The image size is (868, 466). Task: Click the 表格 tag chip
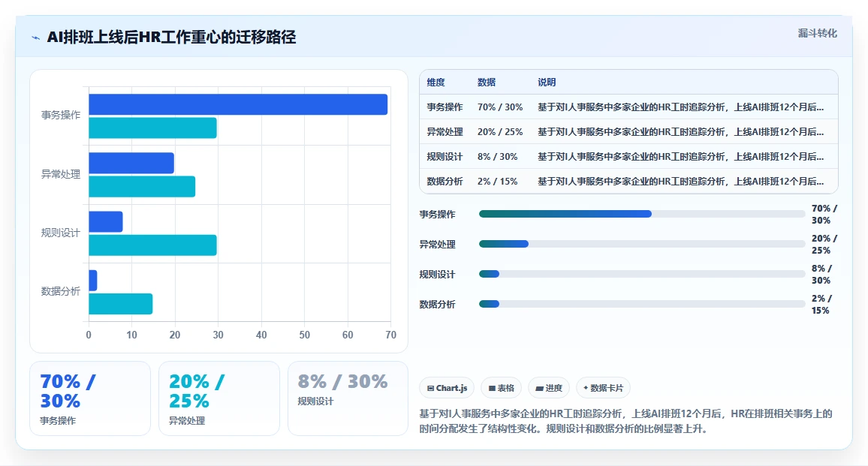502,388
